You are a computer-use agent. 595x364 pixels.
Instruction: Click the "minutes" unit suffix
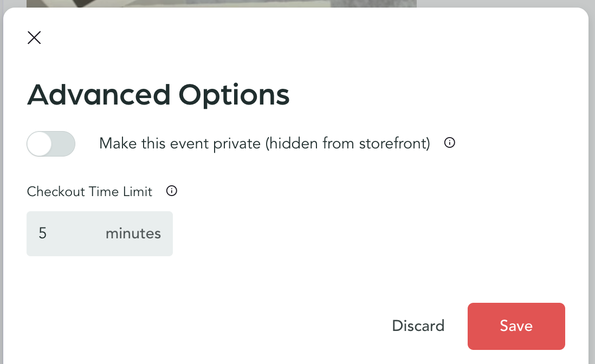[x=133, y=233]
